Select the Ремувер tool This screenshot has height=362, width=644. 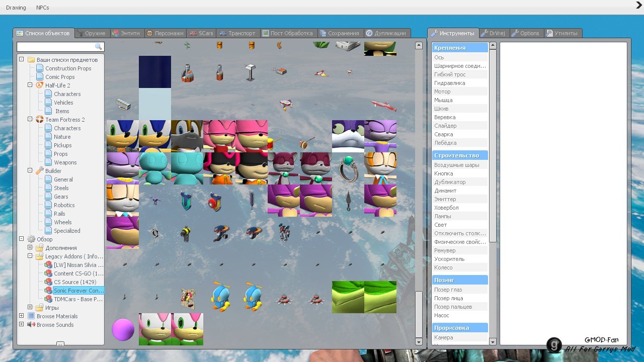click(x=460, y=250)
